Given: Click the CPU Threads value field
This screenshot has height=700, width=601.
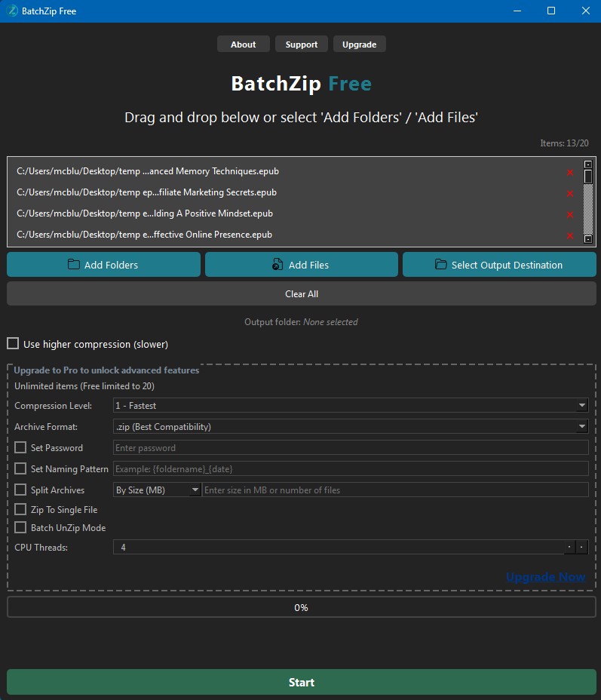Looking at the screenshot, I should 339,547.
